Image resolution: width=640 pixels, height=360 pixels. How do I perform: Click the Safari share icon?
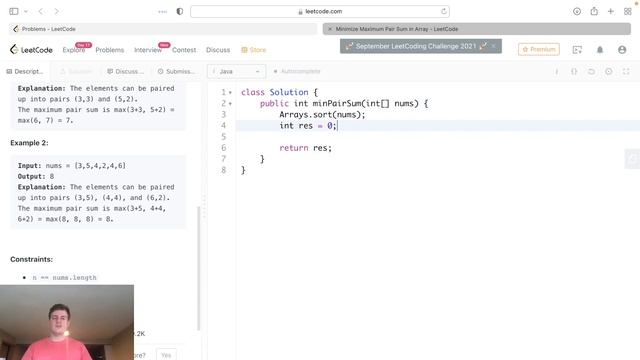coord(594,11)
